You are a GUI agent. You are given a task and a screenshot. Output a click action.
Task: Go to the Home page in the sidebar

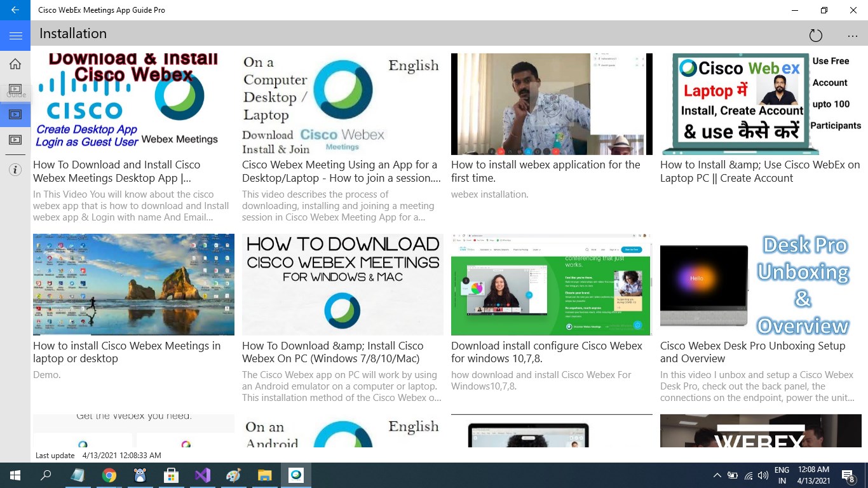pyautogui.click(x=15, y=64)
